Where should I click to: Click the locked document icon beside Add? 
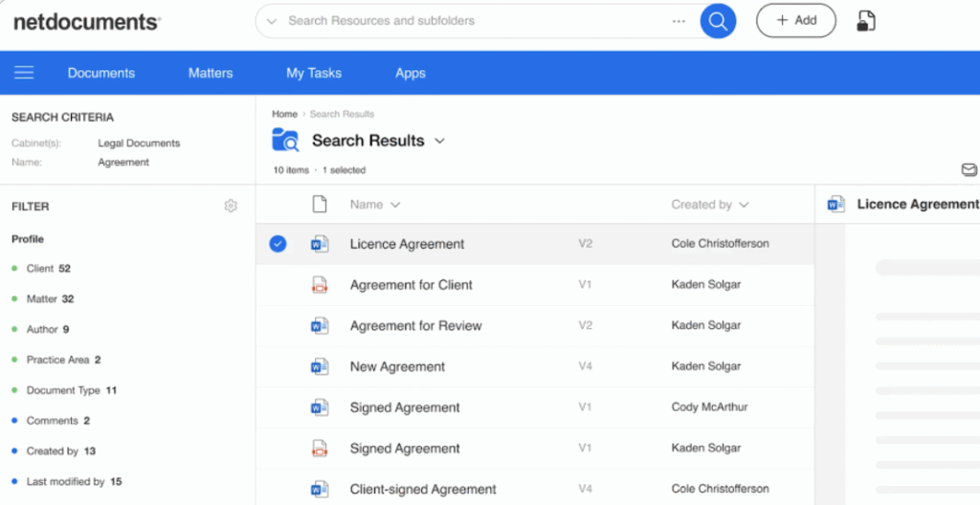coord(865,21)
